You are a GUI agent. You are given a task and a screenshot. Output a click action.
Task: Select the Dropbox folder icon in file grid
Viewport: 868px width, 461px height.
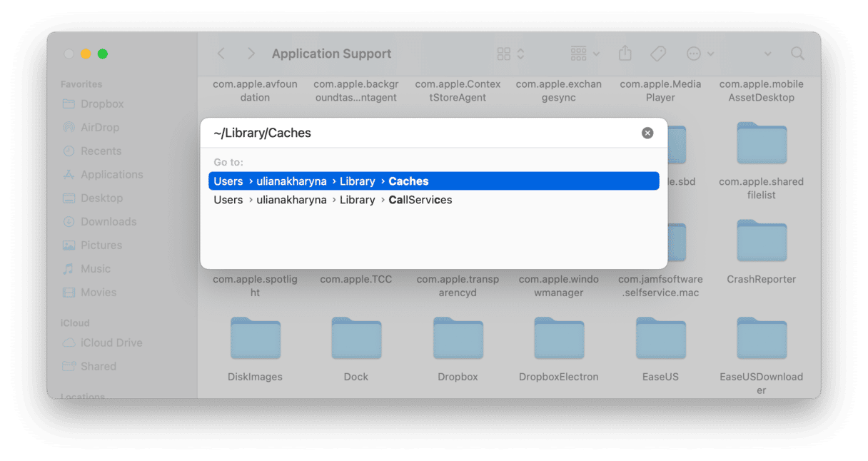tap(458, 338)
